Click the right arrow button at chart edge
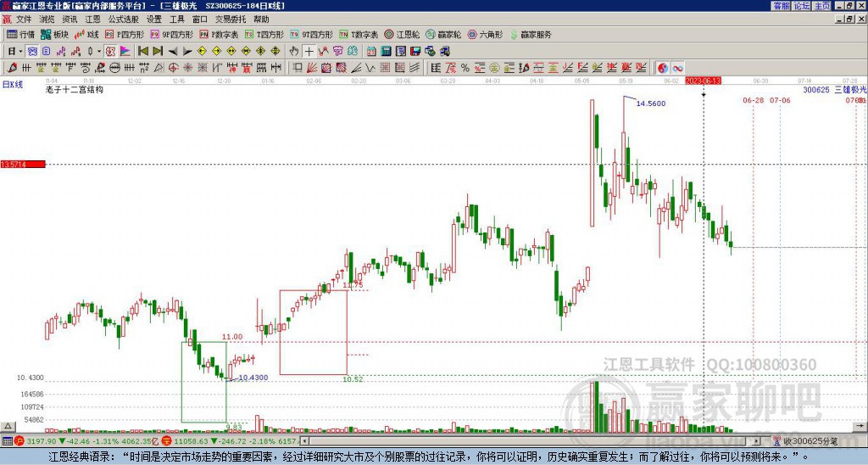The height and width of the screenshot is (465, 868). coord(861,427)
